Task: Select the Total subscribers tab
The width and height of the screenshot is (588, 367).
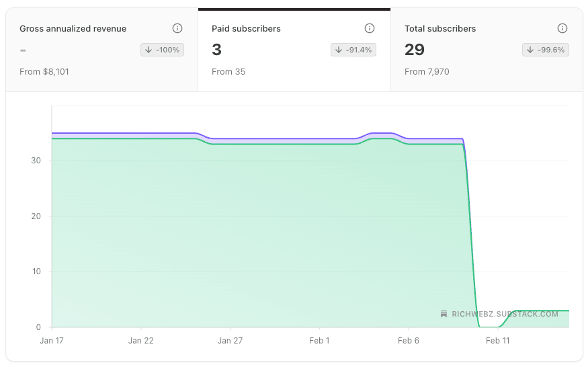Action: point(487,50)
